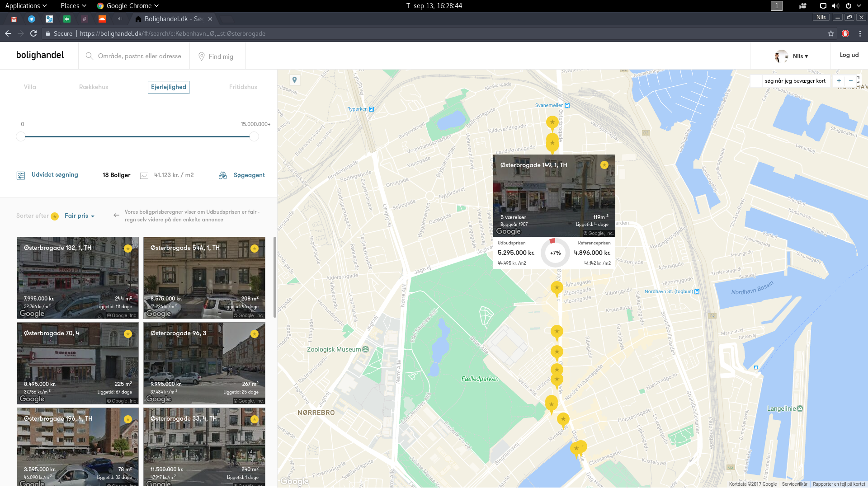Open Chrome three-dot menu
868x488 pixels.
click(860, 33)
